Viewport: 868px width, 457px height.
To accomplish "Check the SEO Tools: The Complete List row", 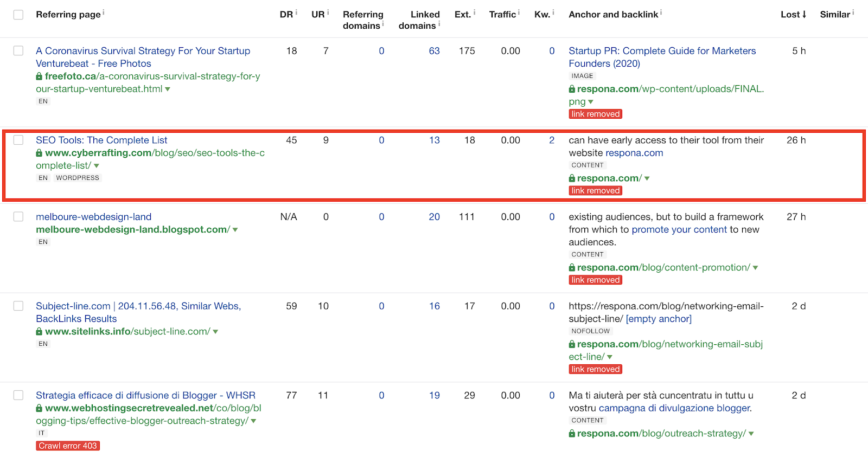I will (18, 140).
